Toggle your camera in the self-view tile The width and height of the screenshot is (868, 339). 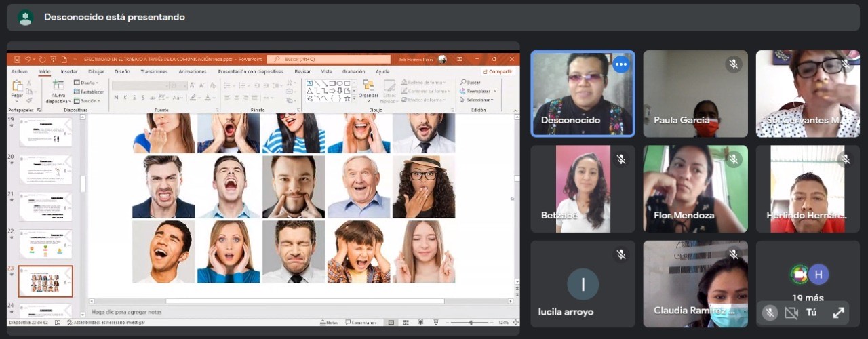(790, 313)
